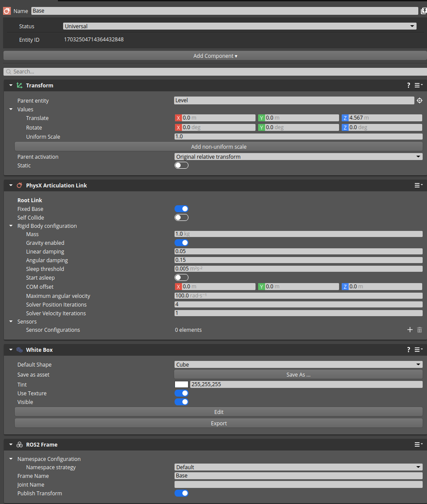
Task: Click the White Box component icon
Action: (x=19, y=349)
